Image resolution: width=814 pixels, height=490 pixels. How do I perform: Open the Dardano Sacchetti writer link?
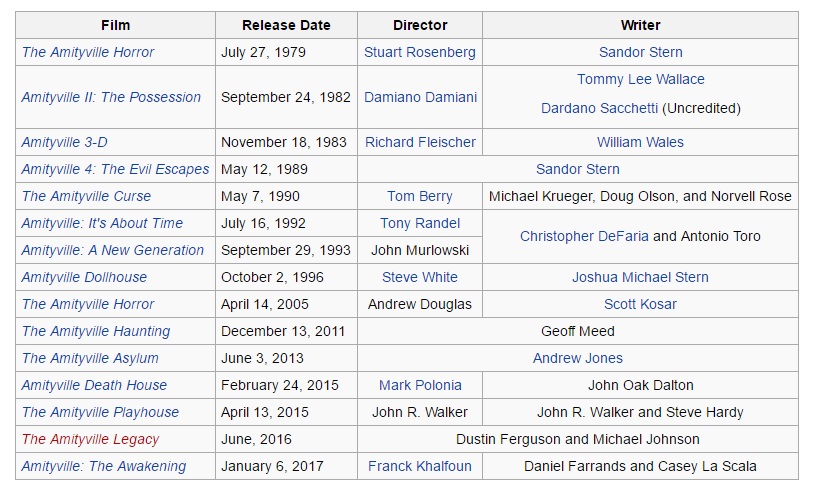pos(600,108)
